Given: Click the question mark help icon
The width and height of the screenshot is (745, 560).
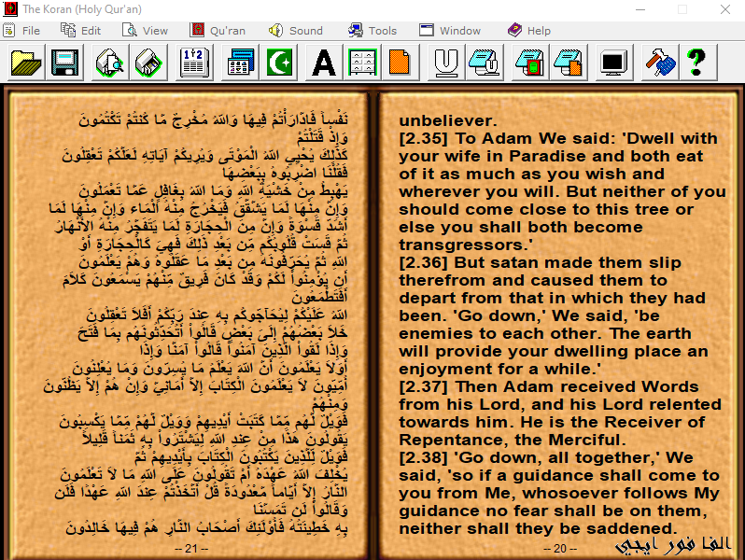Looking at the screenshot, I should [698, 63].
